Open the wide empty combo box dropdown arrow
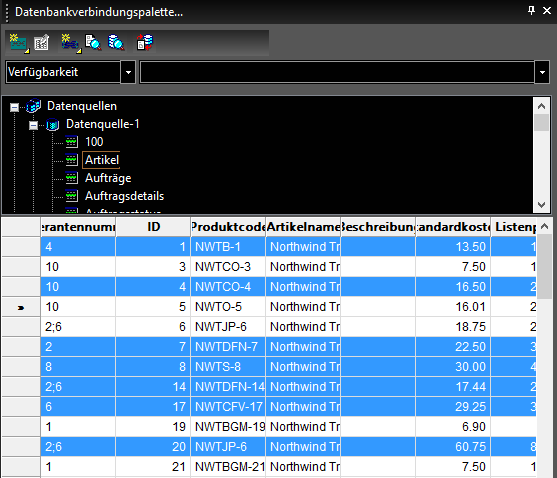This screenshot has width=557, height=478. 542,72
